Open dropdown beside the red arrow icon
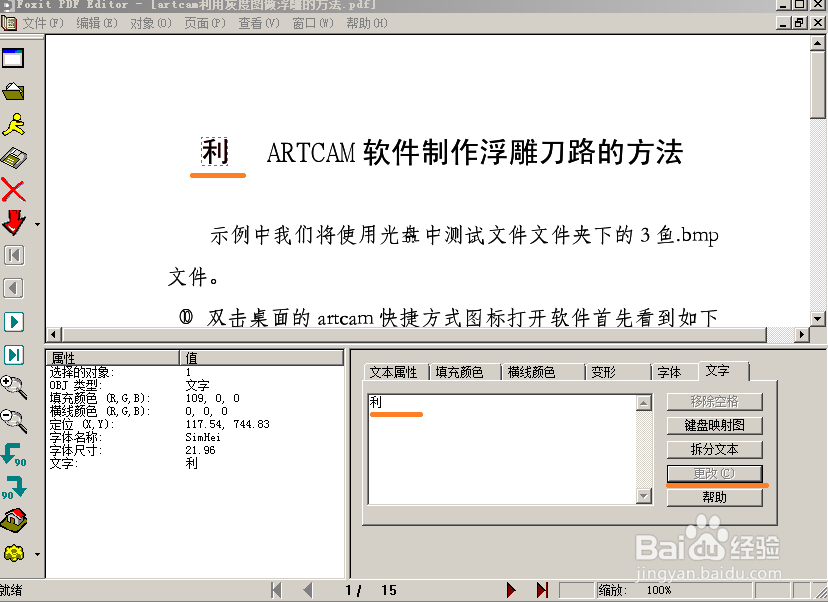Screen dimensions: 828x602 pos(37,224)
